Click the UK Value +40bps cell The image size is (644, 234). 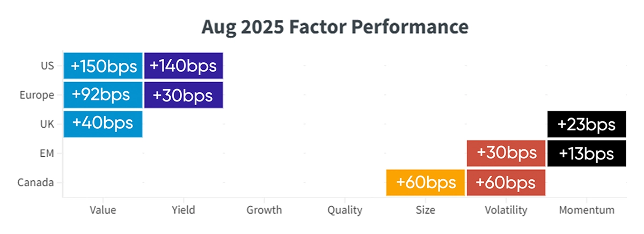[103, 124]
